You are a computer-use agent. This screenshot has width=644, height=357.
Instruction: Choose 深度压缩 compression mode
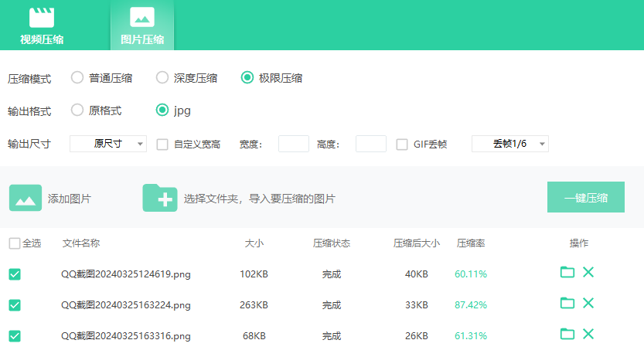click(x=162, y=77)
